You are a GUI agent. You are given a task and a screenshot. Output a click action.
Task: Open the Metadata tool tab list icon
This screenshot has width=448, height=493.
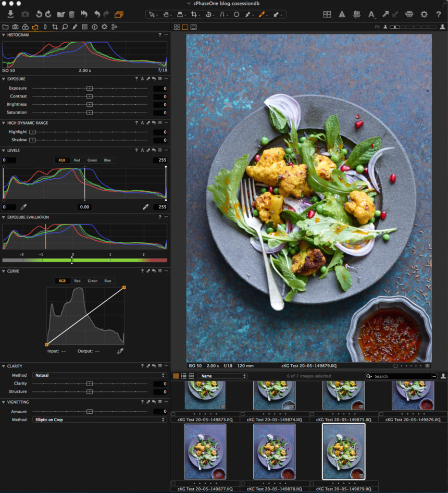tap(84, 26)
